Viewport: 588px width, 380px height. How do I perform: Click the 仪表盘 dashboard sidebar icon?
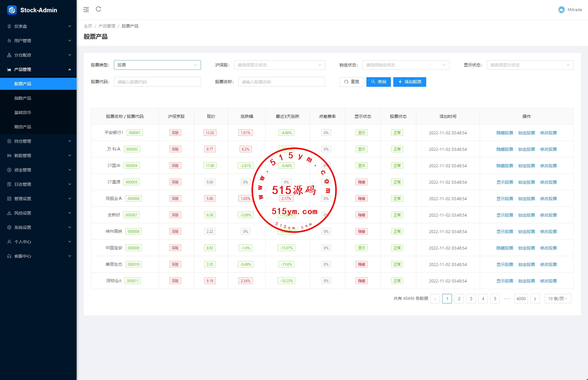(x=9, y=26)
